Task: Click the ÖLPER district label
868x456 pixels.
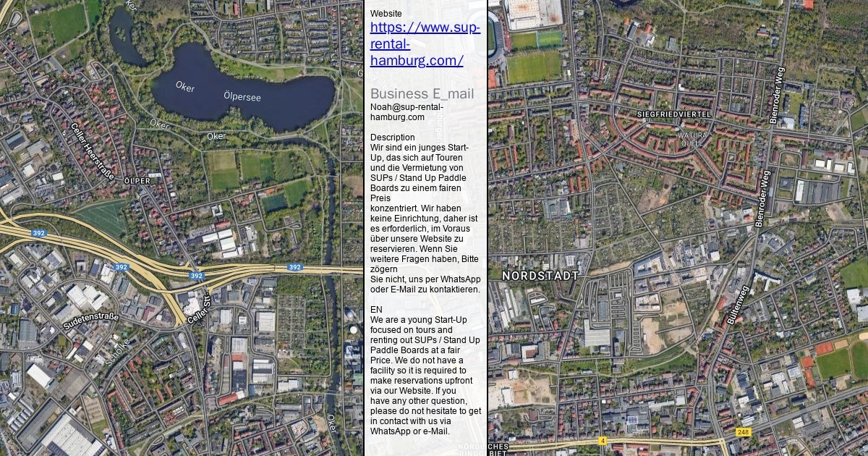Action: [x=137, y=180]
